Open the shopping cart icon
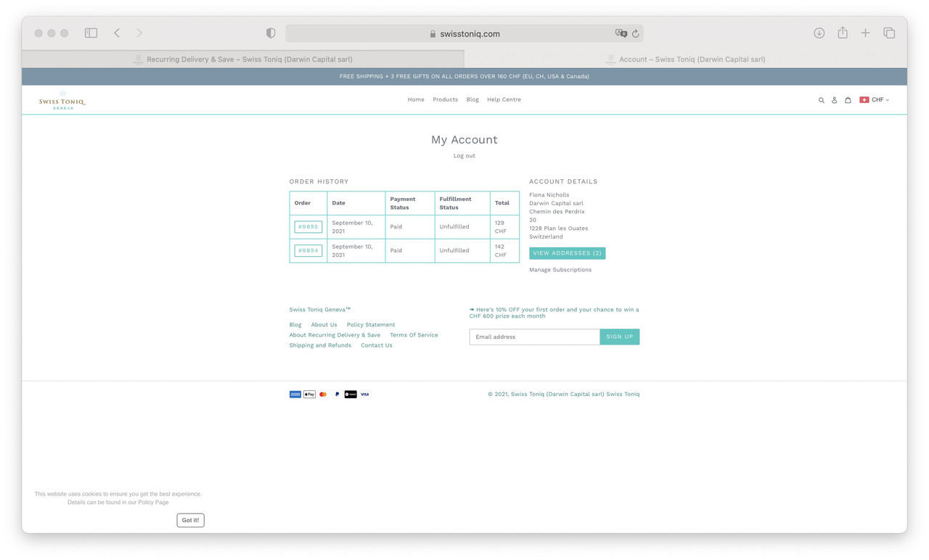 (x=848, y=100)
